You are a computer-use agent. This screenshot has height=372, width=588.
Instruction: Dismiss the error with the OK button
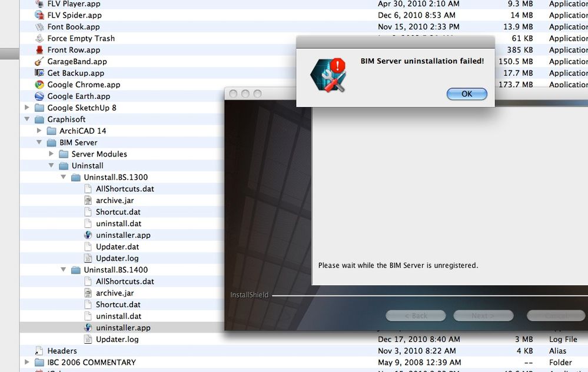(x=467, y=94)
